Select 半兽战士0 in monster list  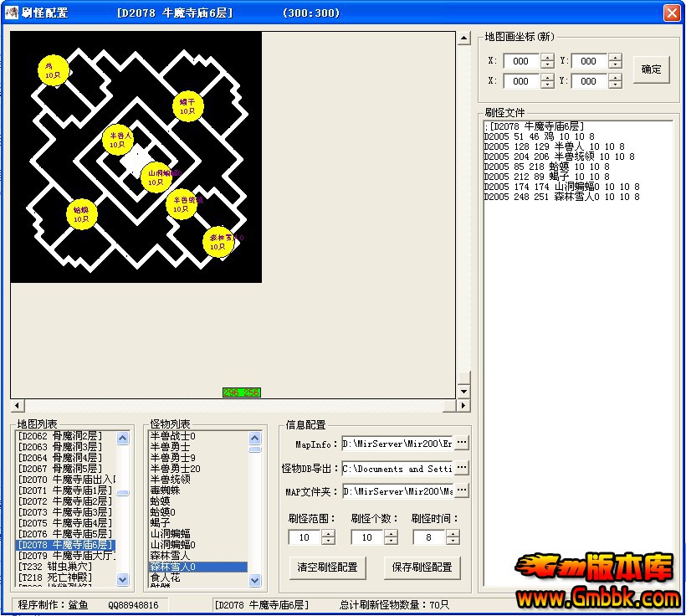tap(198, 436)
